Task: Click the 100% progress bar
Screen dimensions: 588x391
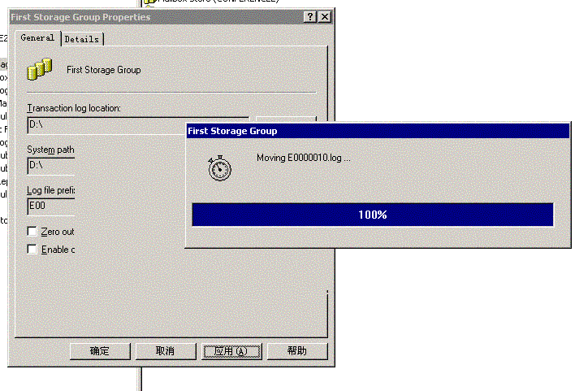Action: point(372,215)
